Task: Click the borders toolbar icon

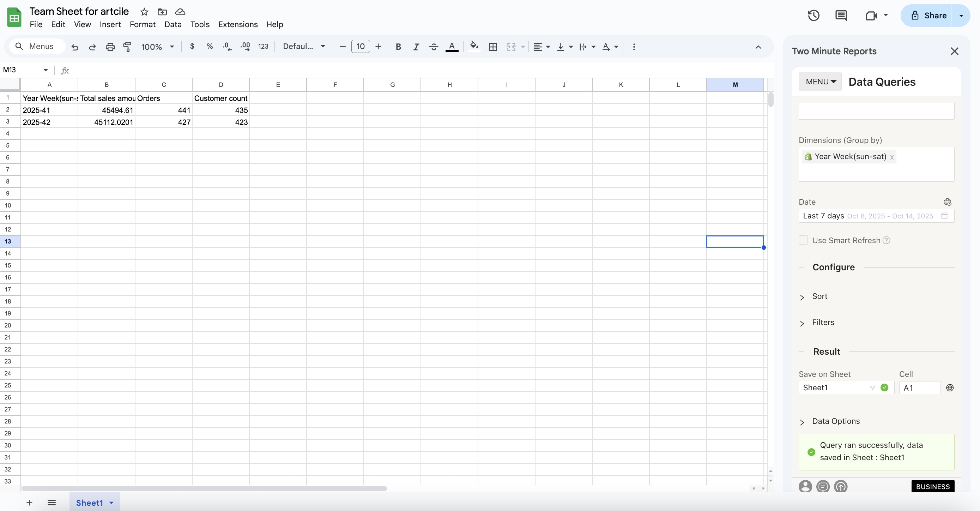Action: [493, 47]
